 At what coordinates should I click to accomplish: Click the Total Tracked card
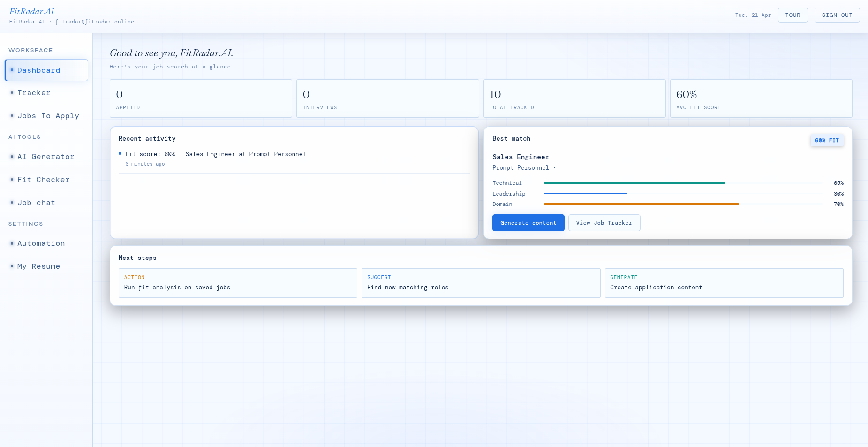tap(574, 98)
